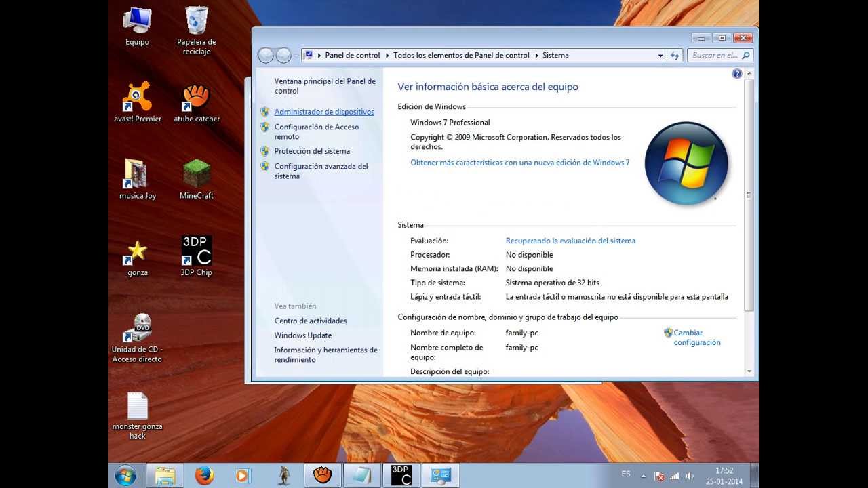Click the back navigation arrow

[266, 56]
